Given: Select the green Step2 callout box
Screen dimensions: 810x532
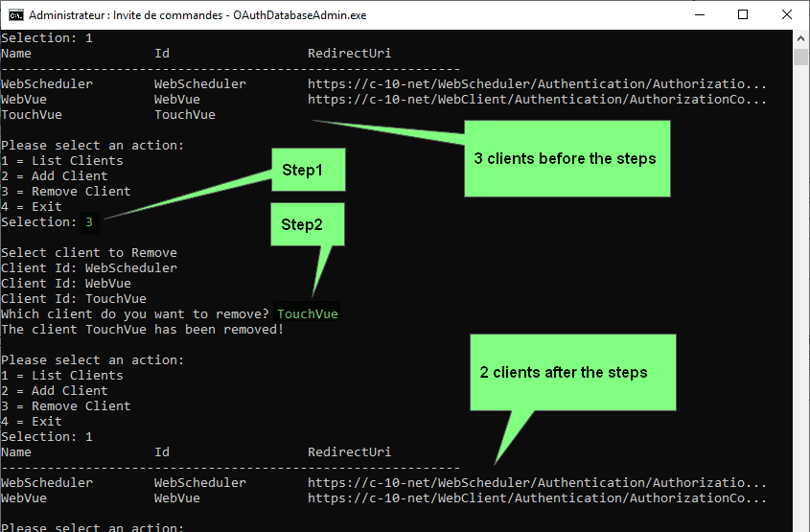Looking at the screenshot, I should pyautogui.click(x=308, y=223).
